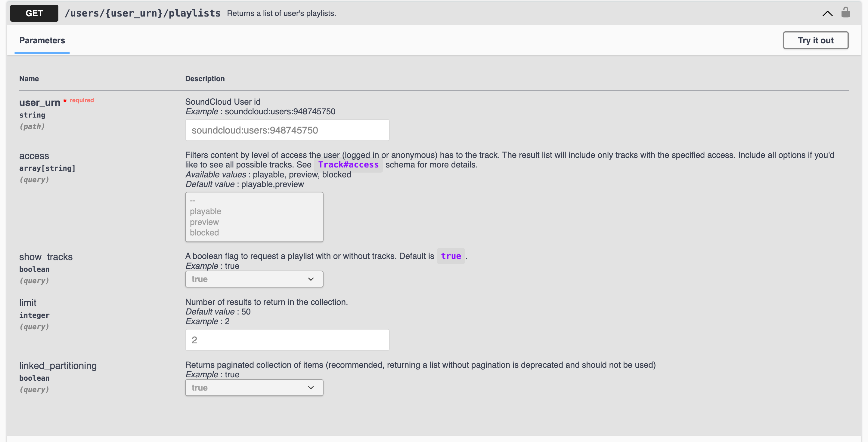Select the blank -- access option

click(193, 201)
